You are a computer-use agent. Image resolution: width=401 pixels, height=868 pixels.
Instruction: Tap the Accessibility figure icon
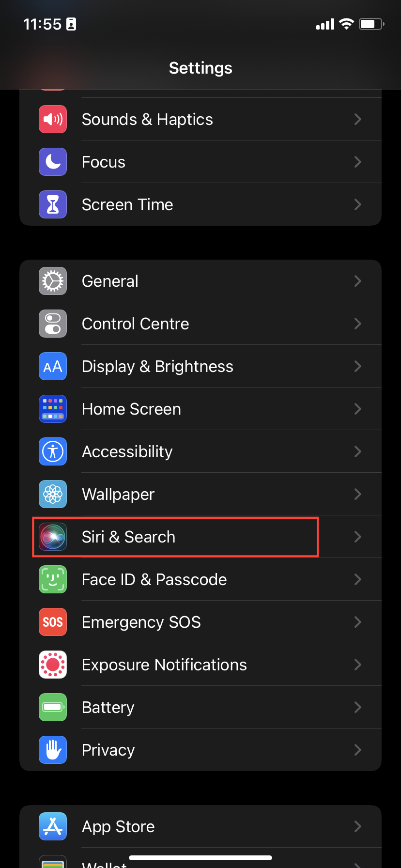tap(53, 451)
